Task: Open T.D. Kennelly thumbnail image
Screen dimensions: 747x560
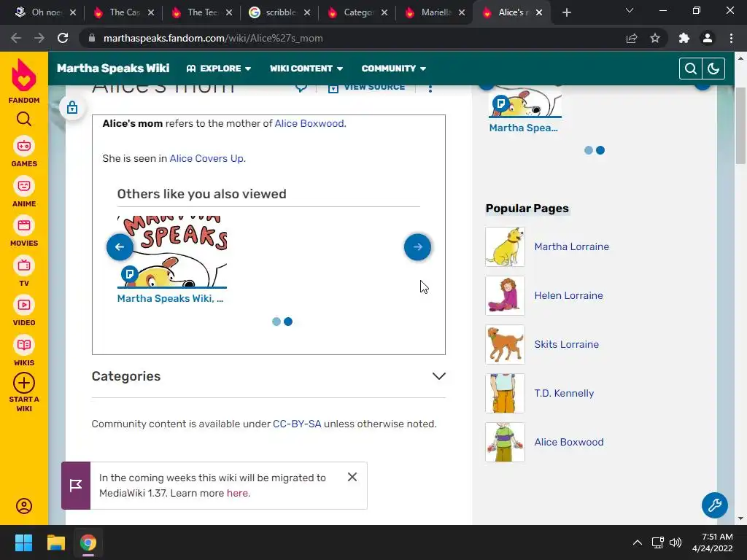Action: tap(505, 393)
